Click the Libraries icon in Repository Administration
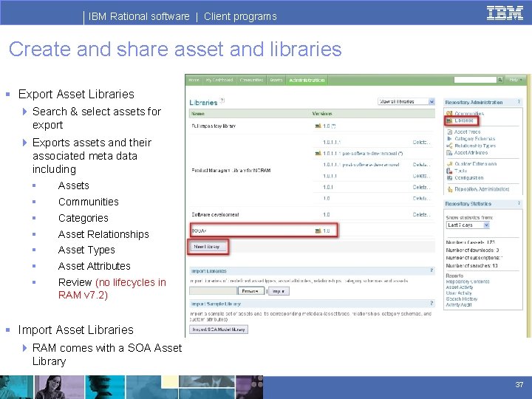This screenshot has height=399, width=532. [449, 120]
